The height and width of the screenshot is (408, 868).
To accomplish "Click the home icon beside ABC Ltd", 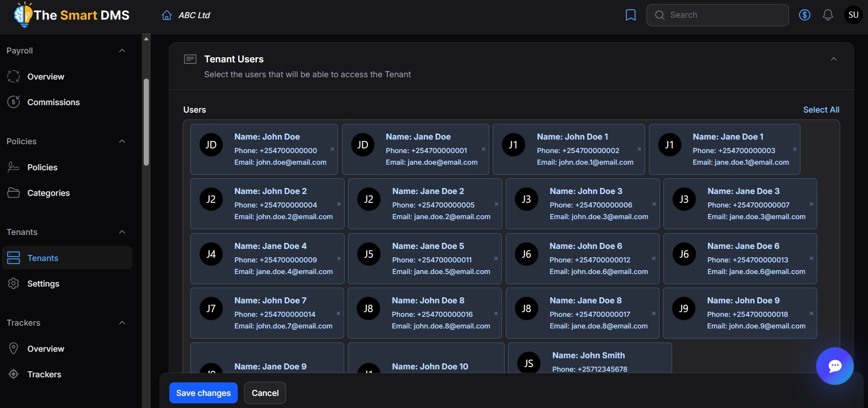I will [x=167, y=15].
